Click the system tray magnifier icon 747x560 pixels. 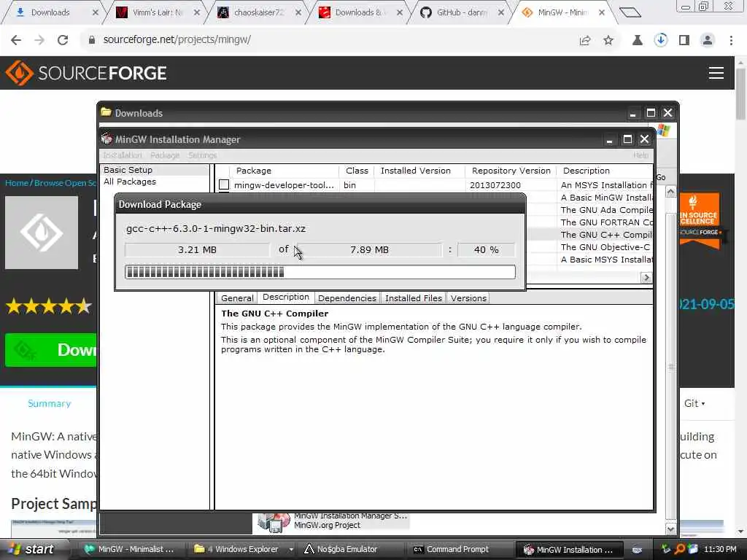pos(679,549)
